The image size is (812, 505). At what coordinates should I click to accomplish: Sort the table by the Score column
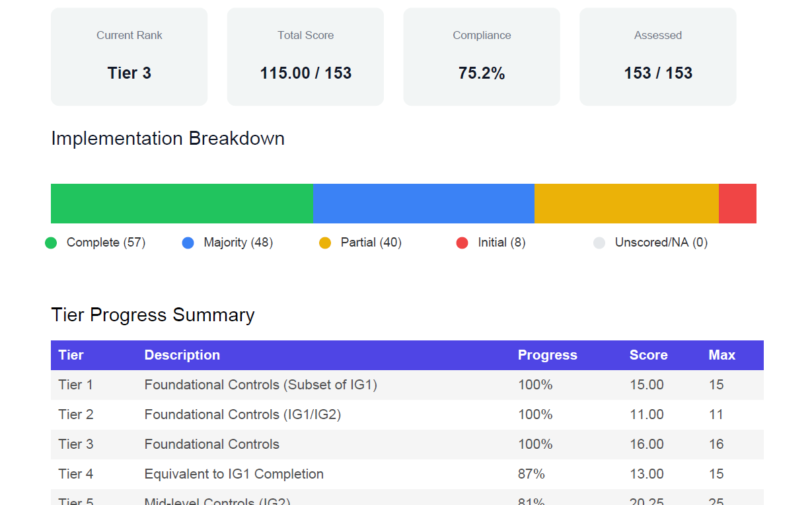click(x=648, y=355)
